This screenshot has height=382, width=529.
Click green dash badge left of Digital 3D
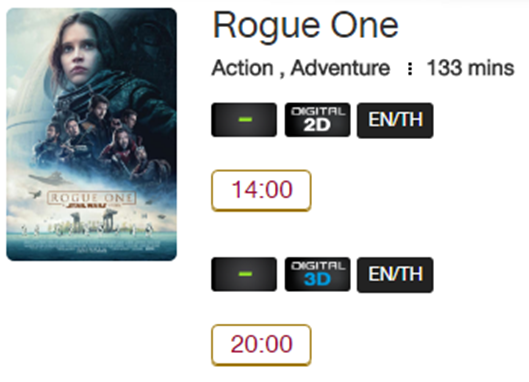point(244,274)
